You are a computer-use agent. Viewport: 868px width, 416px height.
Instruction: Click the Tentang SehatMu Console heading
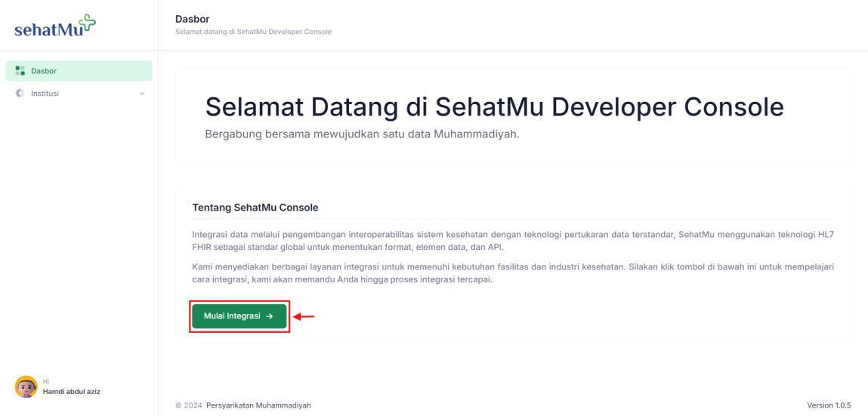point(255,208)
